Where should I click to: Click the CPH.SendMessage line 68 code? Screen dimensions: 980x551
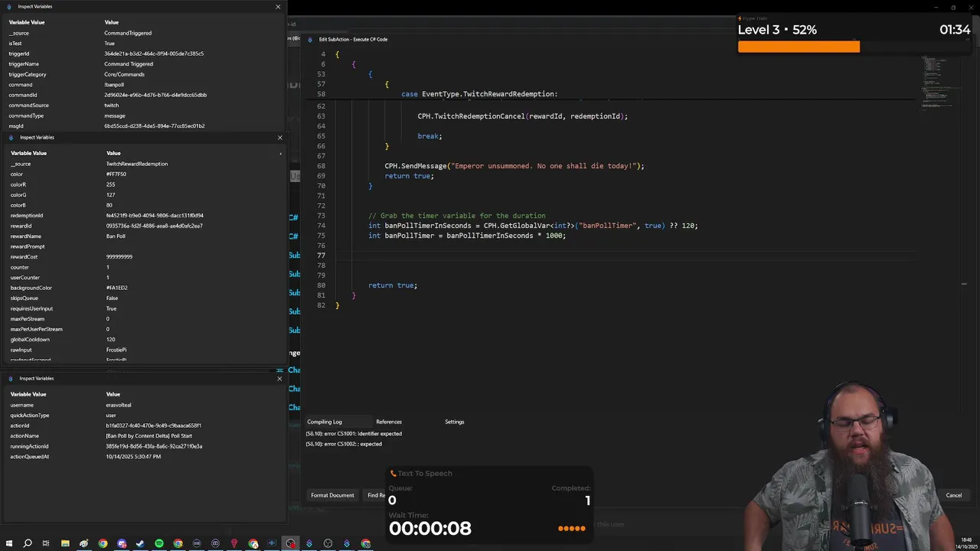click(x=514, y=166)
